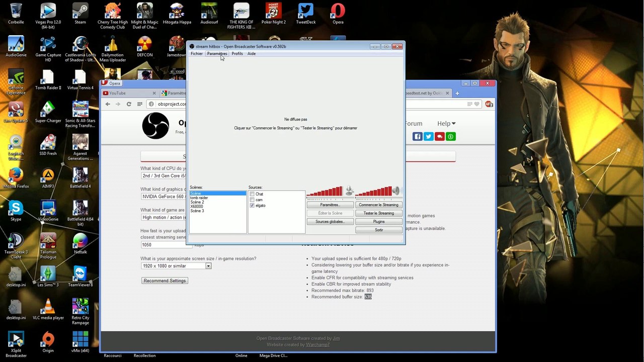Open TeamViewer 8 desktop shortcut
Image resolution: width=644 pixels, height=362 pixels.
pos(80,277)
